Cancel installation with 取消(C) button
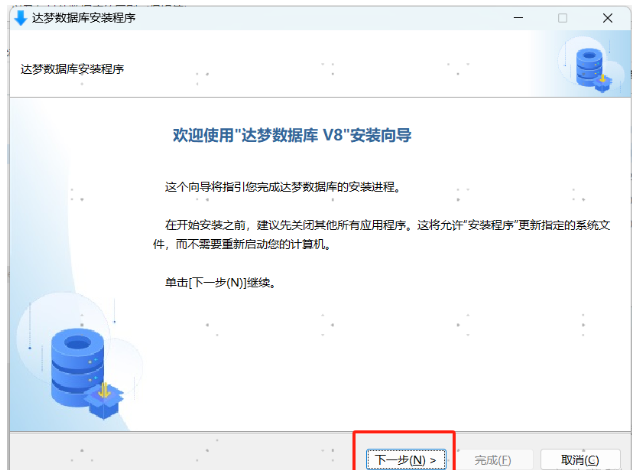This screenshot has width=632, height=470. [x=580, y=460]
